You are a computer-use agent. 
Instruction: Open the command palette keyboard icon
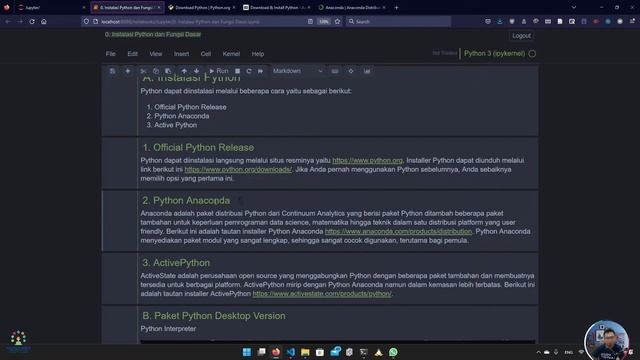pos(335,71)
